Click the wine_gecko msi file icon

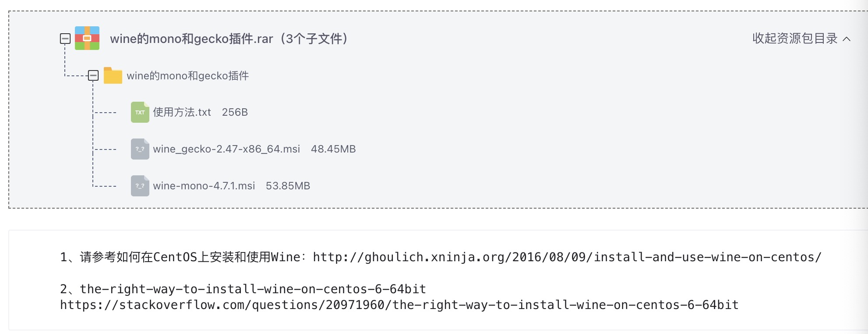[x=140, y=149]
